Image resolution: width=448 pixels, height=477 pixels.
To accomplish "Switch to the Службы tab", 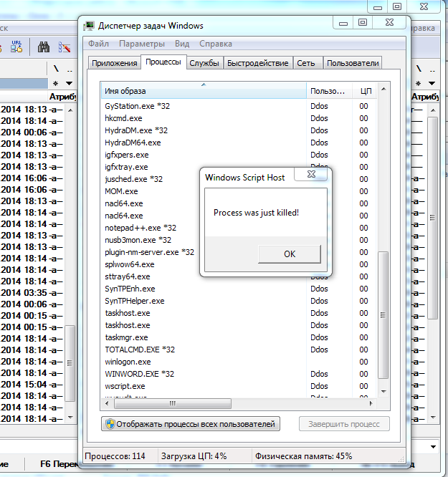I will click(x=204, y=63).
